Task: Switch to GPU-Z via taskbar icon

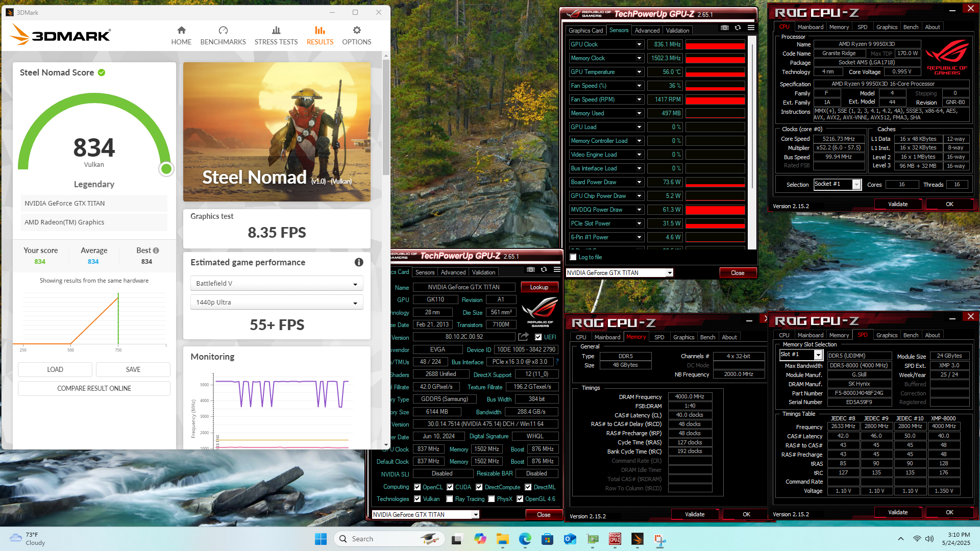Action: (x=593, y=539)
